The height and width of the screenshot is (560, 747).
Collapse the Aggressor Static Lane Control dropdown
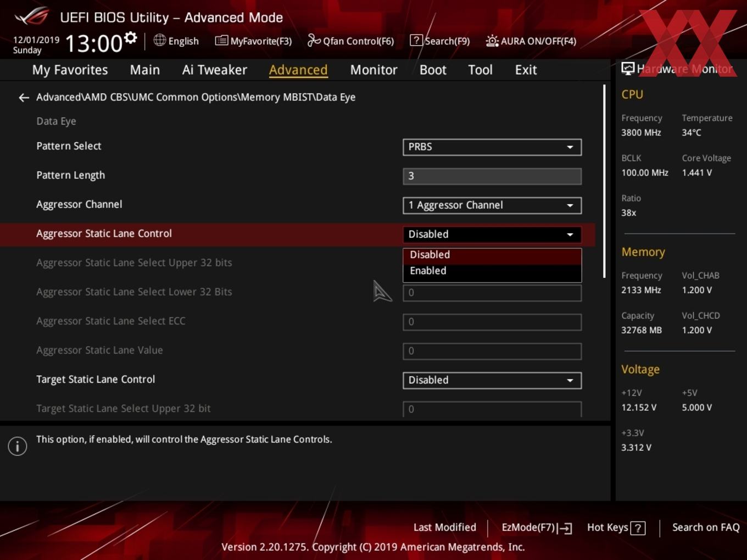coord(492,234)
